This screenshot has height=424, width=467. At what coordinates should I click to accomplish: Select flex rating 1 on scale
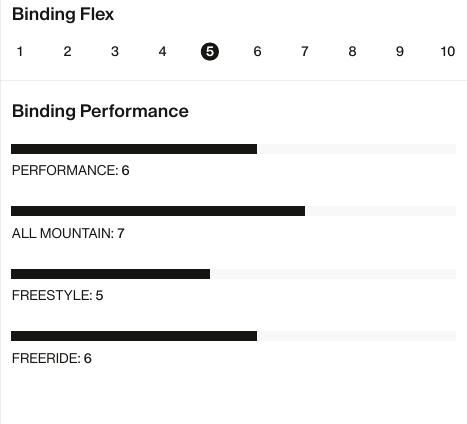[x=20, y=52]
